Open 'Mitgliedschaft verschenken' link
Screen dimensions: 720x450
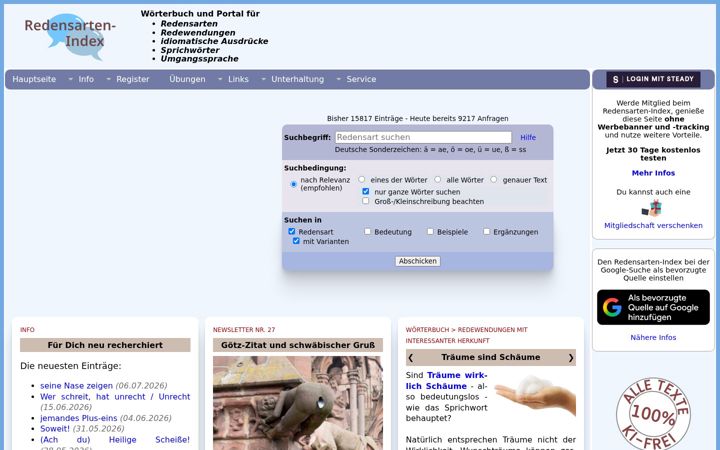pyautogui.click(x=653, y=225)
